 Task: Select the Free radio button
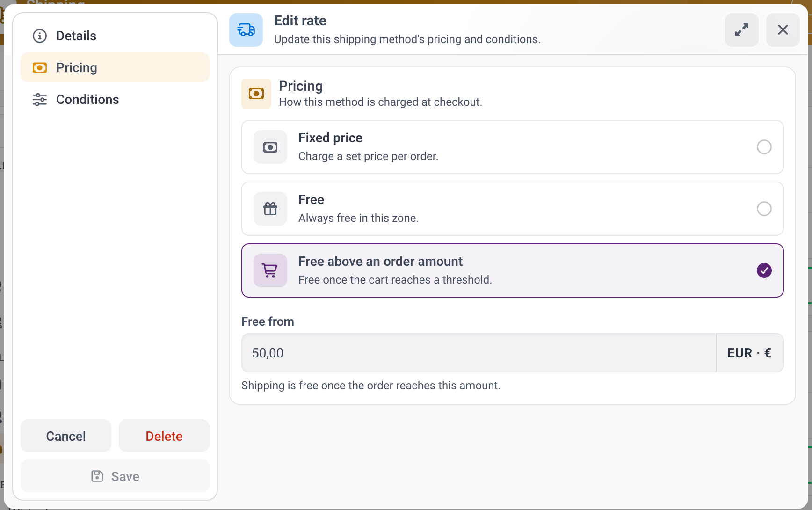[764, 209]
